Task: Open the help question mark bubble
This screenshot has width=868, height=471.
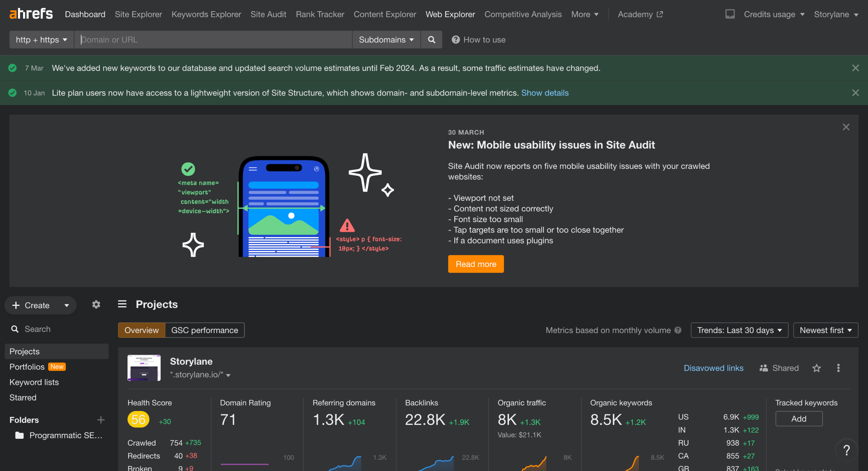Action: 846,450
